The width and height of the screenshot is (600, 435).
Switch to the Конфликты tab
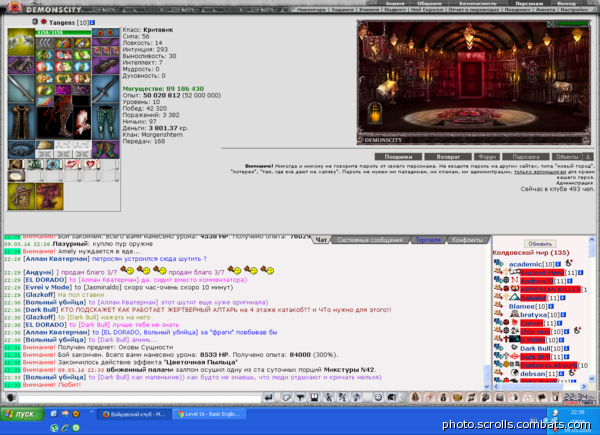point(467,240)
